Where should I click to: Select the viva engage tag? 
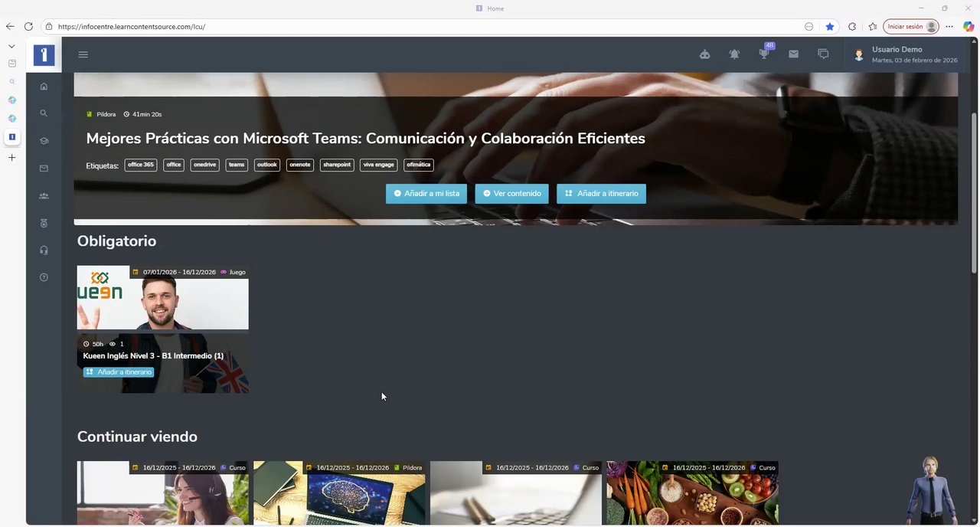click(379, 165)
